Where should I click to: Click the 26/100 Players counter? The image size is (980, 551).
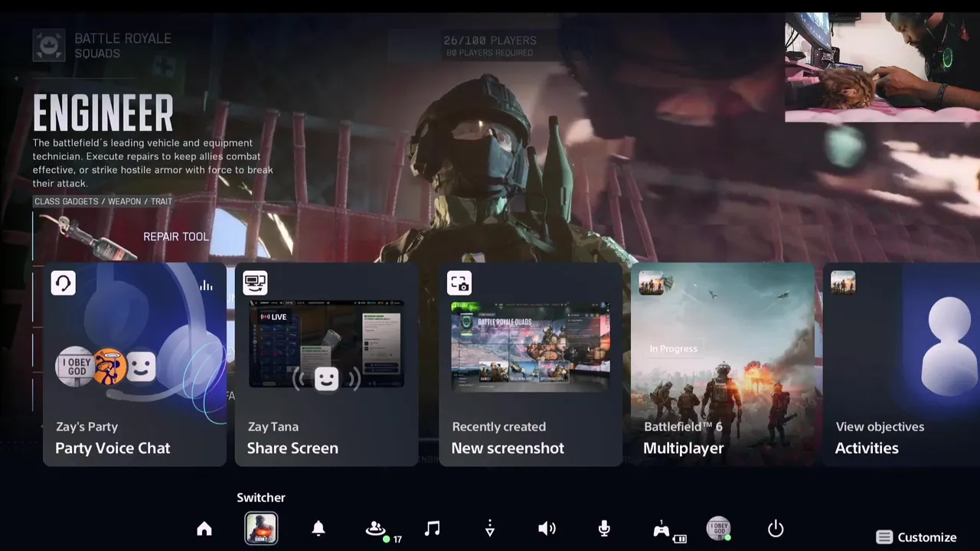490,41
